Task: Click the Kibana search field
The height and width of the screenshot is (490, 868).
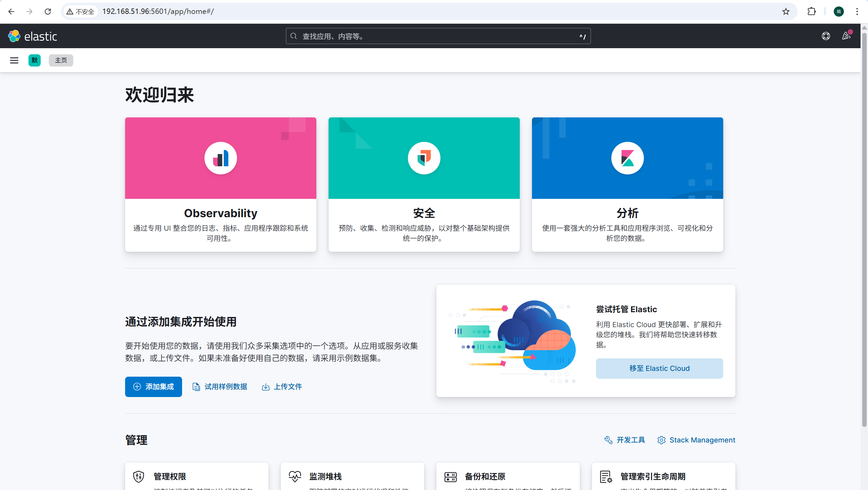Action: coord(437,36)
